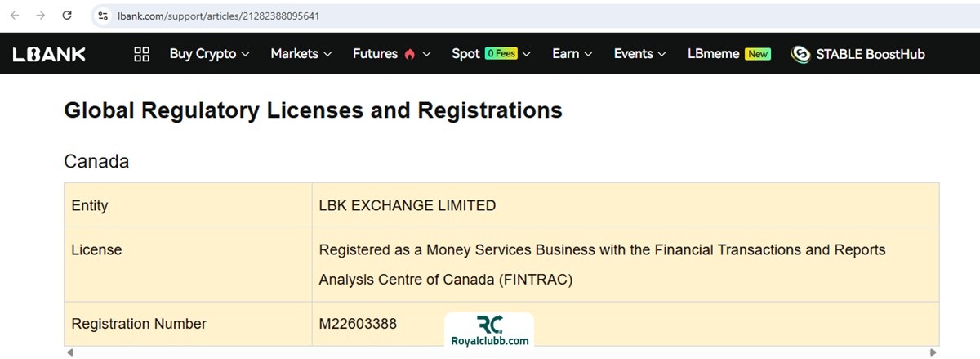This screenshot has height=359, width=980.
Task: Expand the Markets dropdown chevron
Action: (x=328, y=54)
